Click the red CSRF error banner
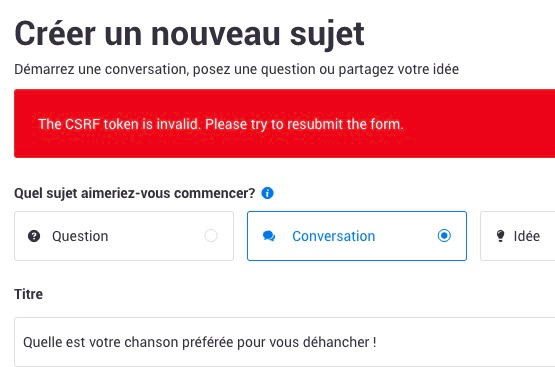Screen dimensions: 555x367 point(285,124)
